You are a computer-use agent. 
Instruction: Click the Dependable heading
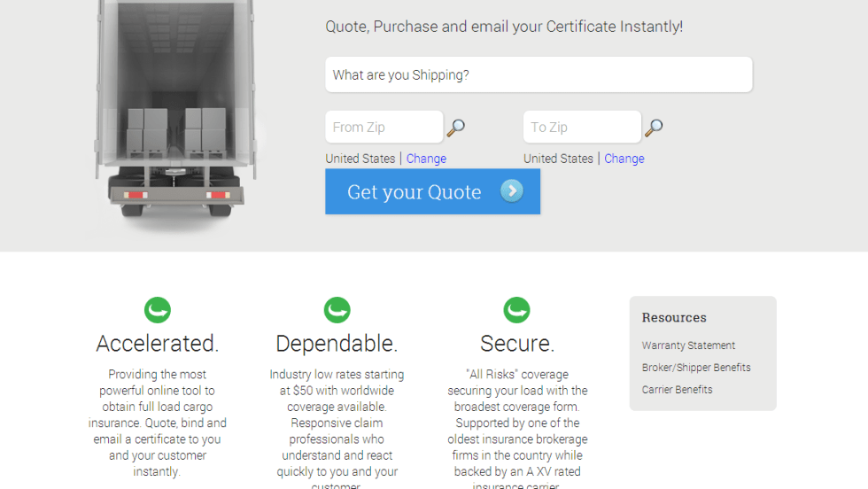pyautogui.click(x=337, y=344)
